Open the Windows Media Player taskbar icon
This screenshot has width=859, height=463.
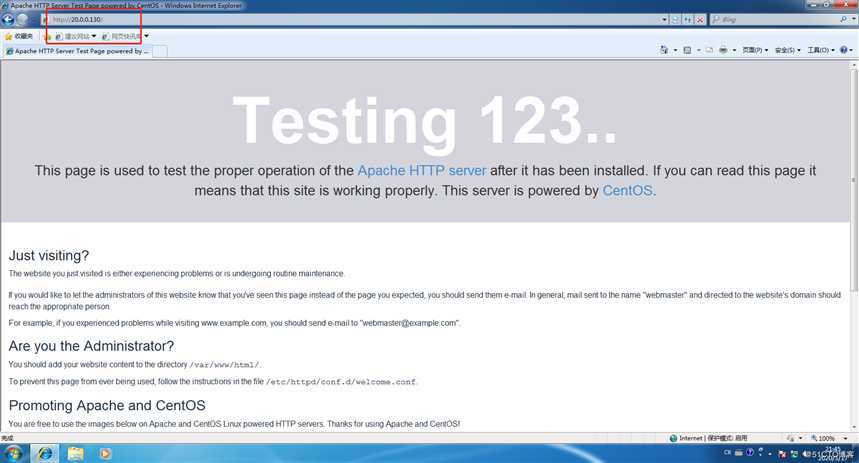pos(105,453)
